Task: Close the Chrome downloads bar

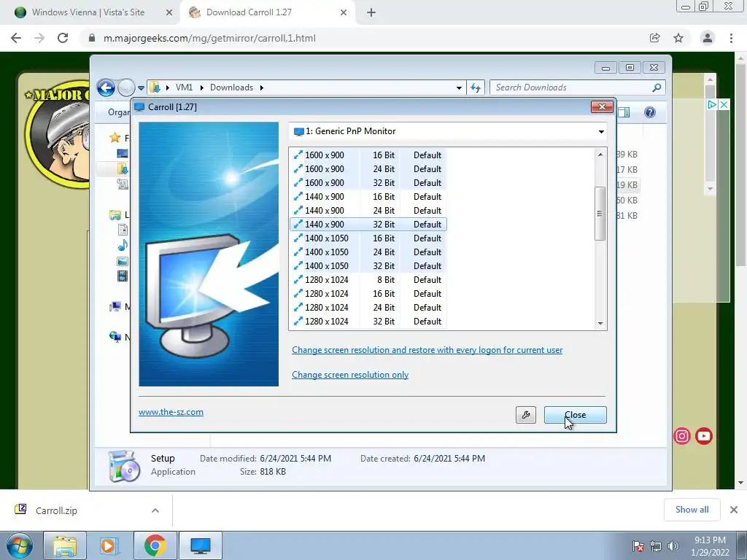Action: point(734,510)
